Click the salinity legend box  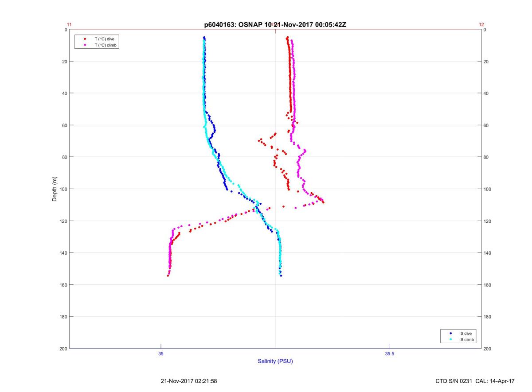(x=459, y=336)
